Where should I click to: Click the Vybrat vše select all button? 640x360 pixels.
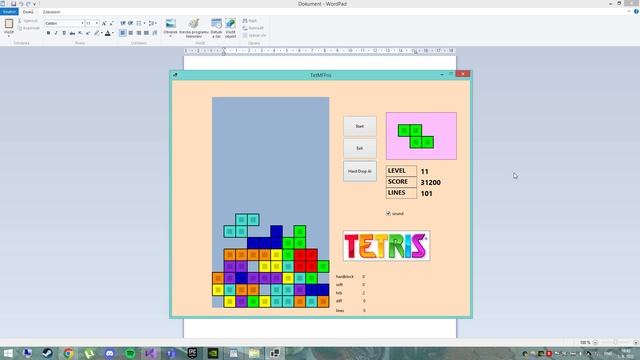pos(254,36)
